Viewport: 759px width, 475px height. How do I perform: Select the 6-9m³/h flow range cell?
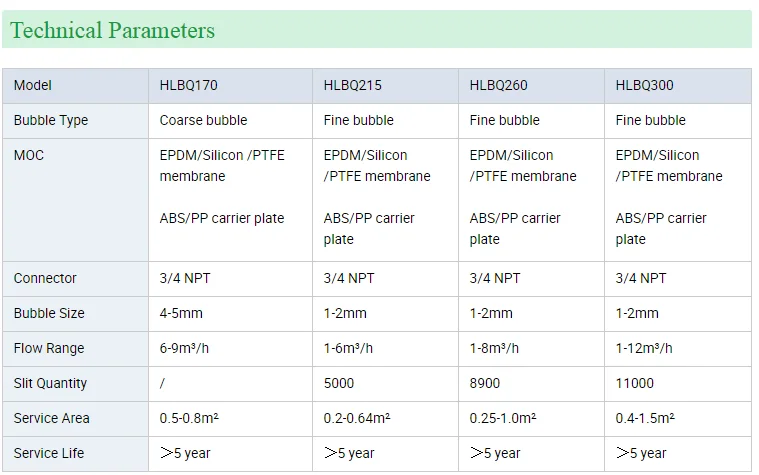click(184, 348)
